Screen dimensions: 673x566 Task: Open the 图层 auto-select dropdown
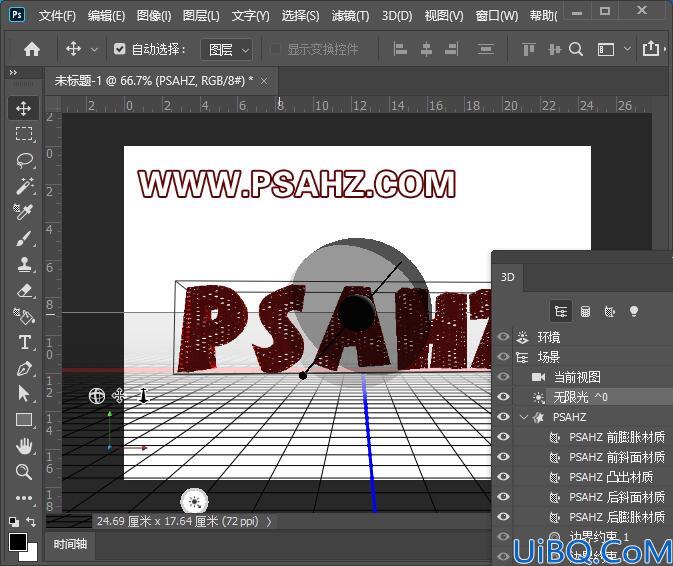227,50
